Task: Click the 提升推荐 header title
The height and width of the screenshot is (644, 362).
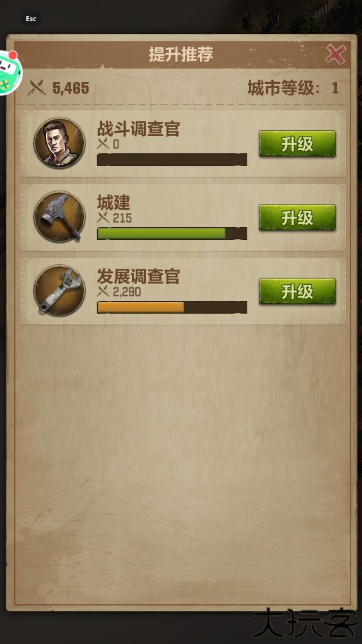Action: [x=181, y=55]
